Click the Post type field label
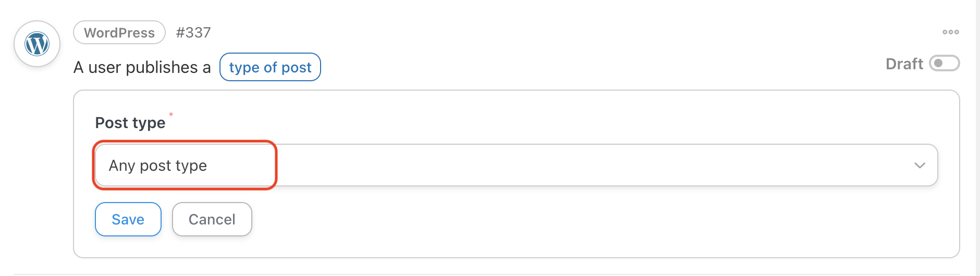The image size is (980, 276). coord(130,123)
